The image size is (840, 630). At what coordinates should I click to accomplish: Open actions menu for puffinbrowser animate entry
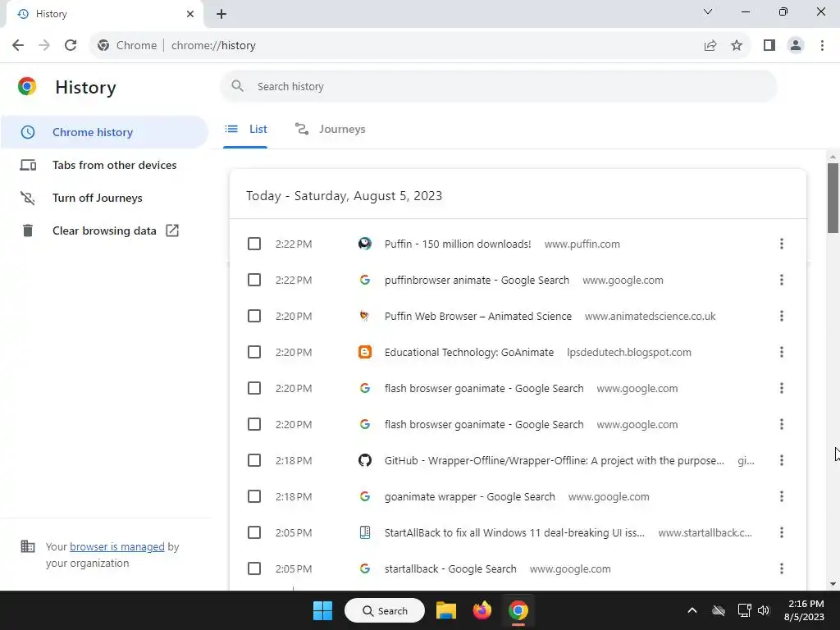coord(782,281)
